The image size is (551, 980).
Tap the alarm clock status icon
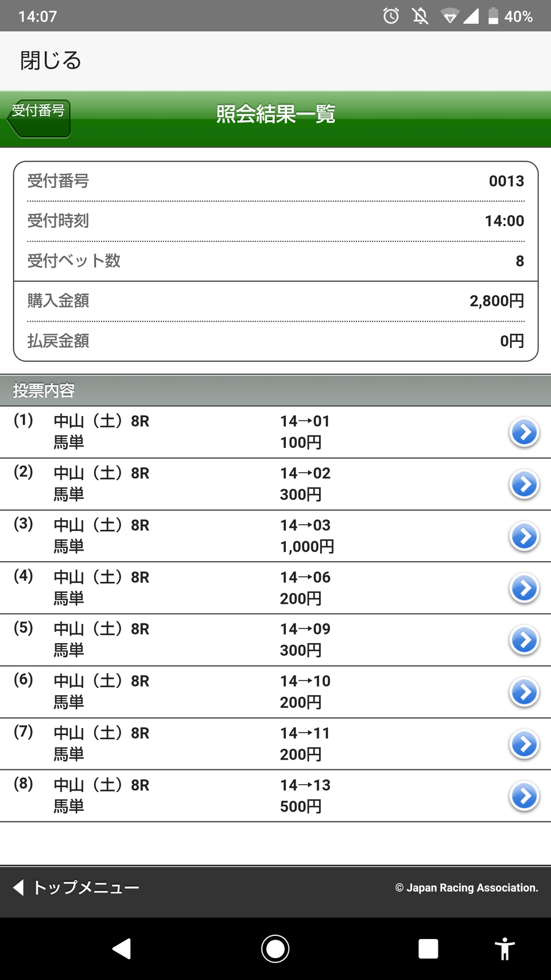pos(391,16)
